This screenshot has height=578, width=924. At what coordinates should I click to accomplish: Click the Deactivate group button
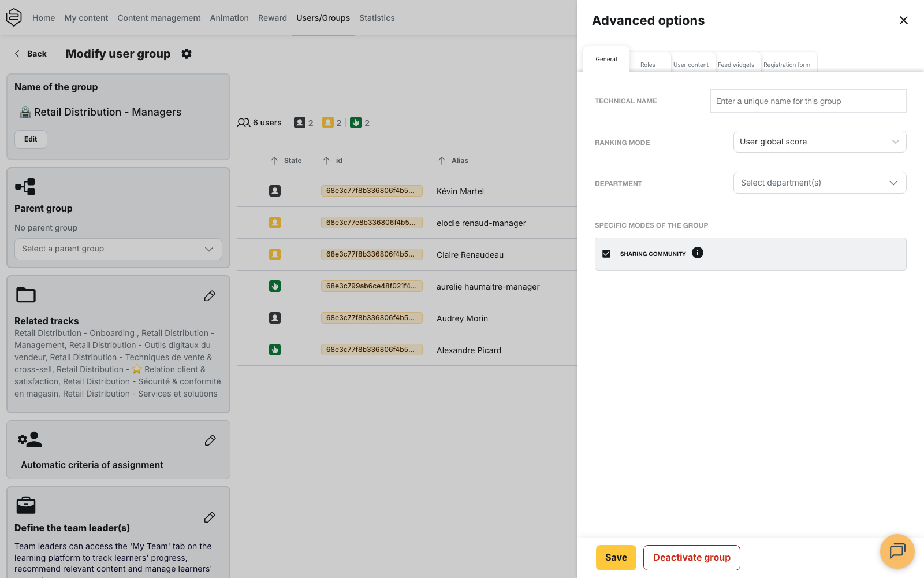tap(692, 558)
